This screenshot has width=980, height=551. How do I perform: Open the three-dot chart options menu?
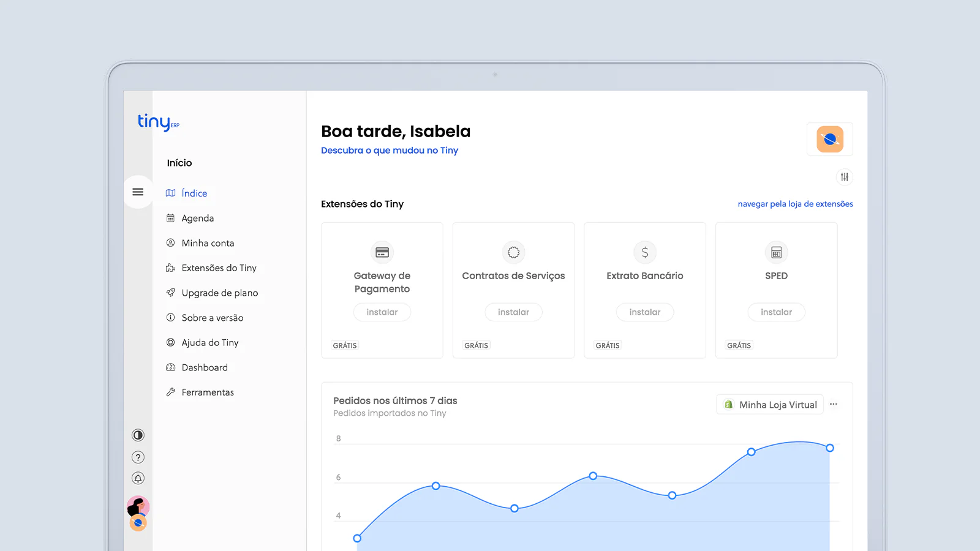point(834,404)
